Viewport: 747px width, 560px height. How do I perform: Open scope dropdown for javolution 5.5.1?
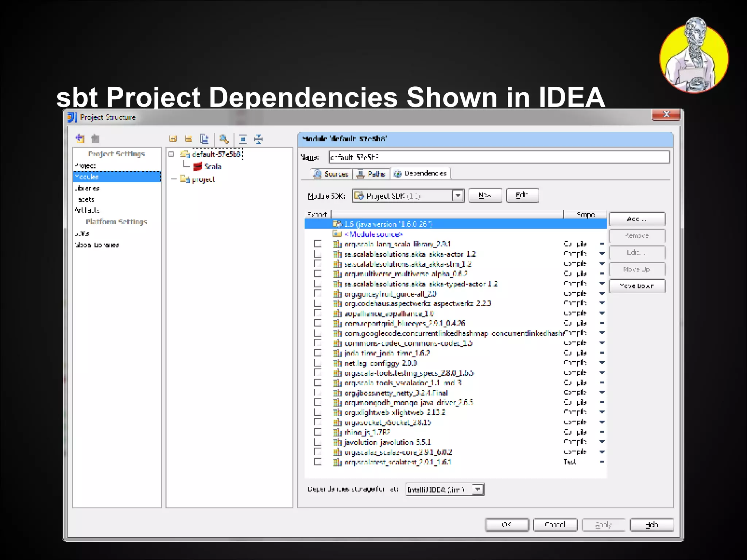pyautogui.click(x=602, y=442)
